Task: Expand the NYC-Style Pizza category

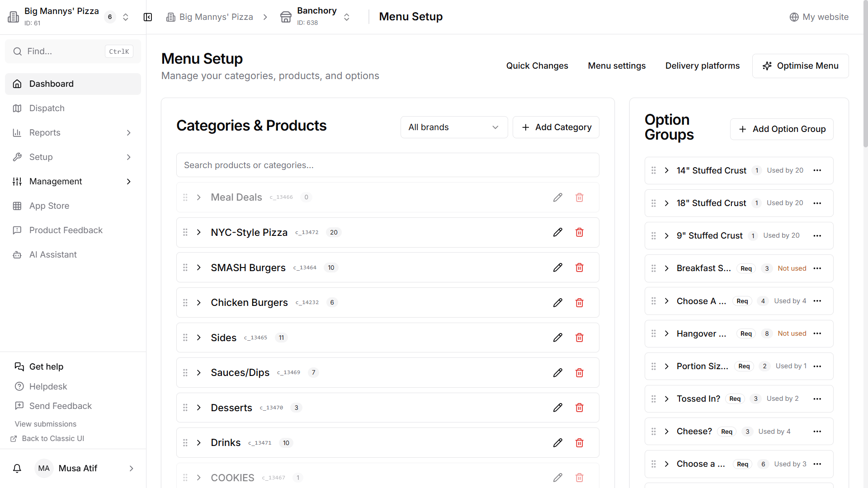Action: click(199, 232)
